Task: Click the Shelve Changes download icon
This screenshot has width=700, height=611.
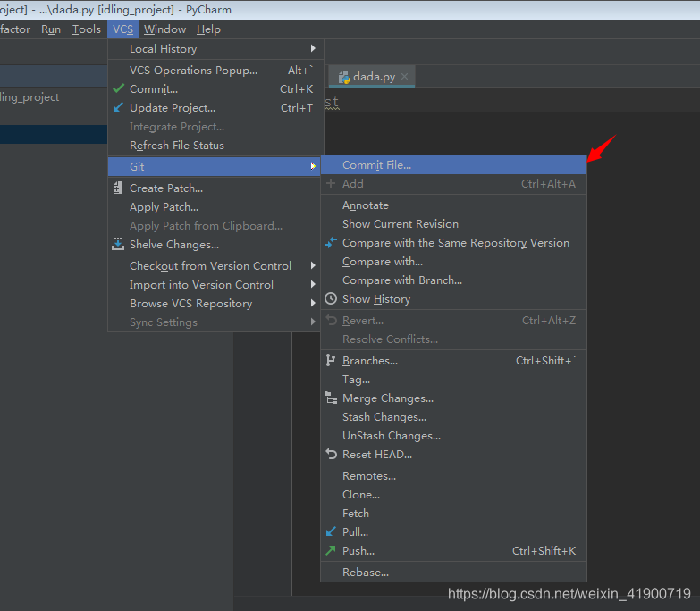Action: (x=118, y=244)
